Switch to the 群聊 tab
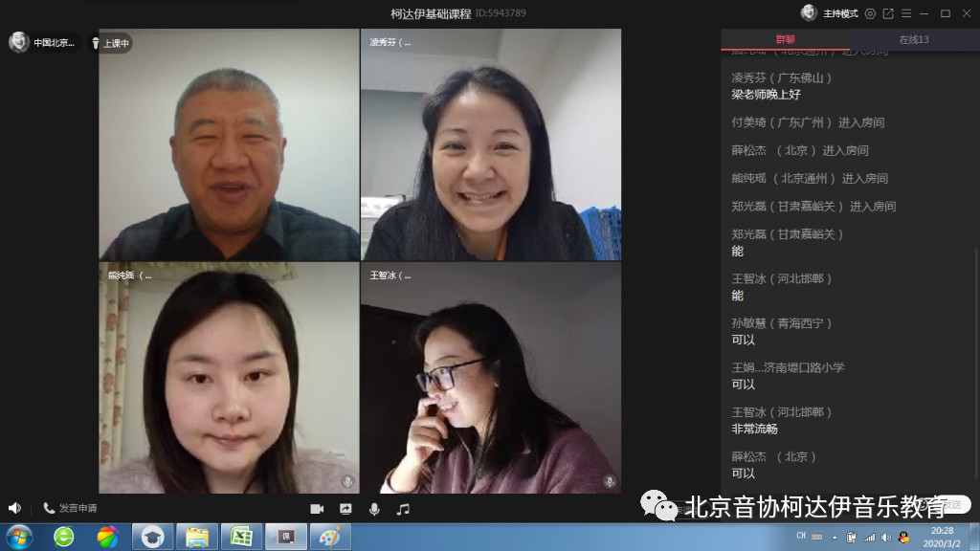The image size is (980, 551). tap(785, 39)
